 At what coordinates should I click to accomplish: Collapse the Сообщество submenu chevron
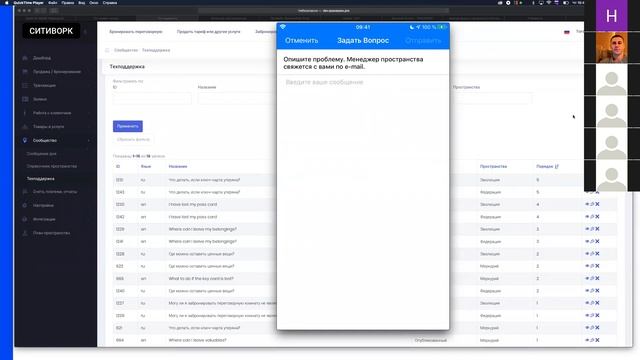[89, 140]
